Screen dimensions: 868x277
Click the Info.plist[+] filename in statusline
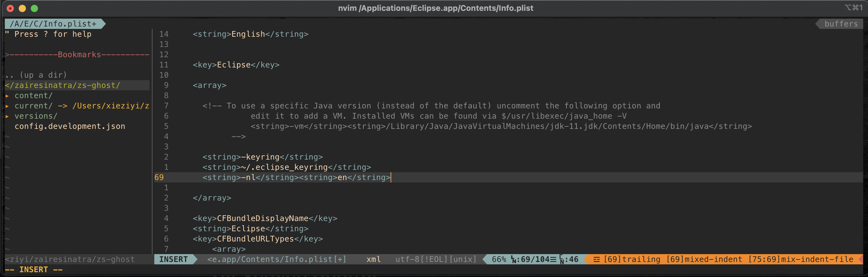[277, 259]
